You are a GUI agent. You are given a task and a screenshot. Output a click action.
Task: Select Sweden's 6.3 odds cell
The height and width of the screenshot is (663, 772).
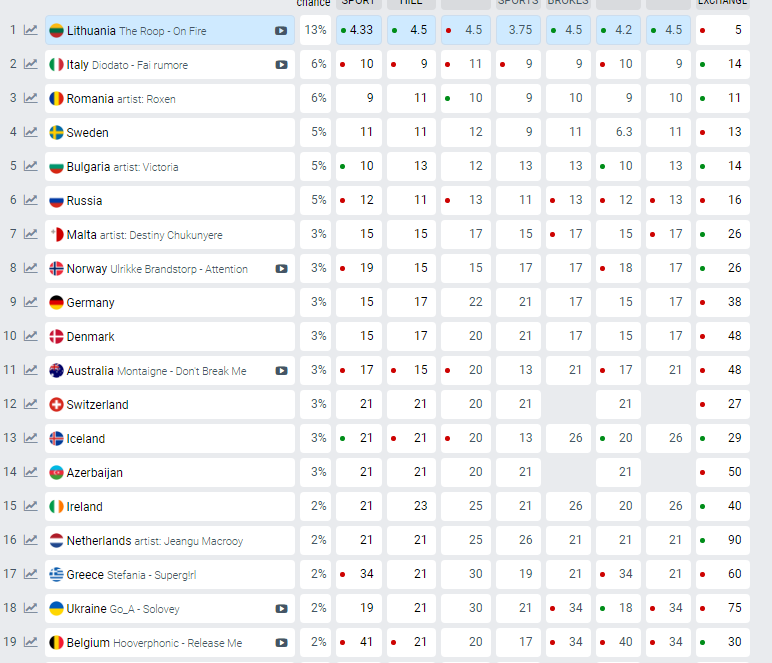(x=619, y=132)
